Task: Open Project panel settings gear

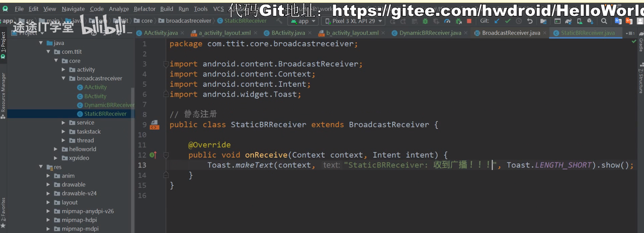Action: point(119,33)
